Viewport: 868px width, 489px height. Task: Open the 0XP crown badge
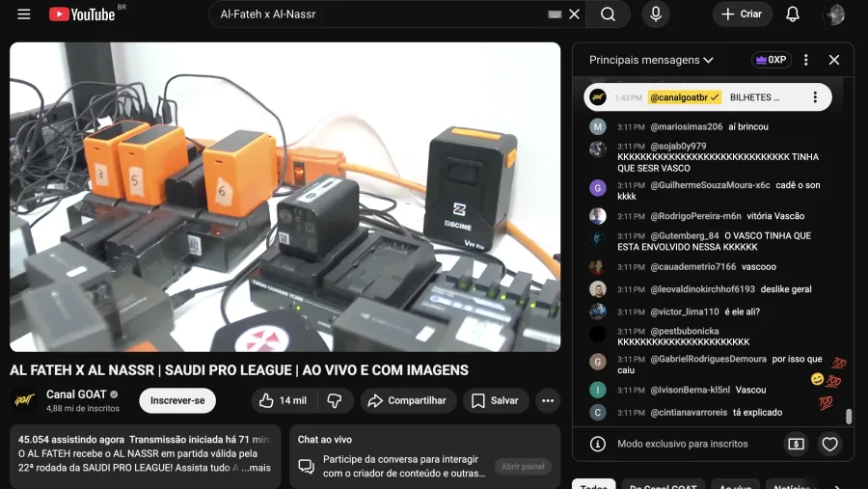(x=772, y=60)
